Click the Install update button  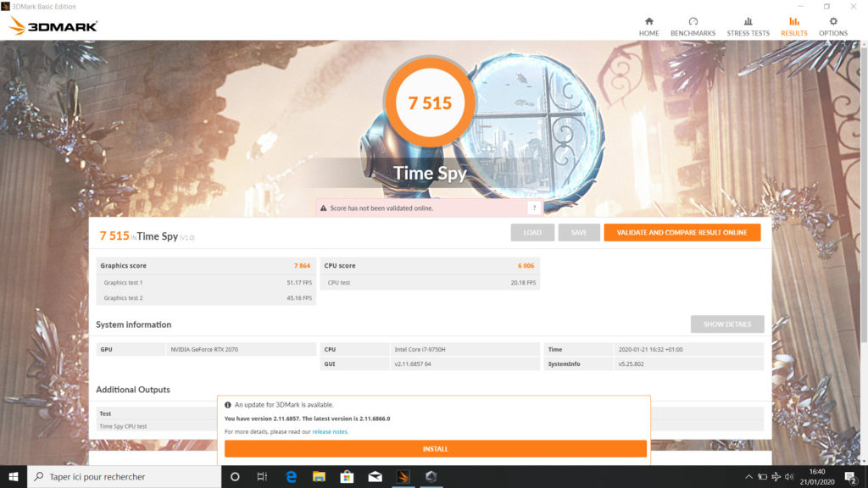435,449
